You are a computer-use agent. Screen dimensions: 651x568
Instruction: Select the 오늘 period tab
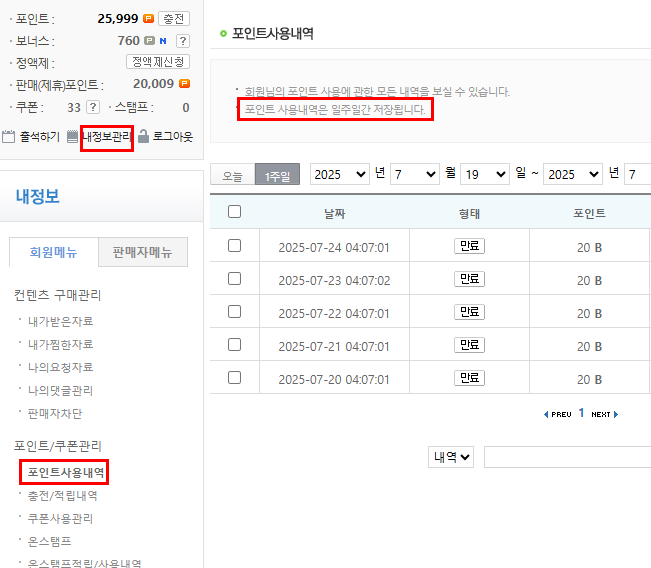[232, 175]
